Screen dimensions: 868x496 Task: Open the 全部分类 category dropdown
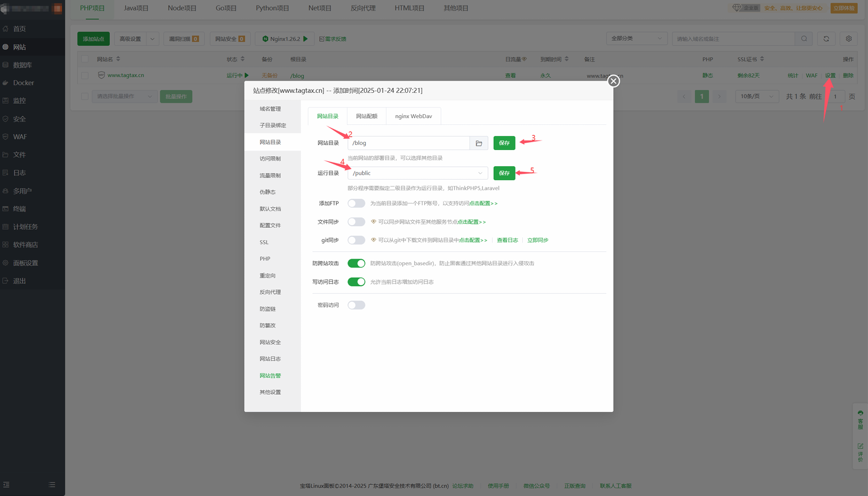click(x=636, y=39)
